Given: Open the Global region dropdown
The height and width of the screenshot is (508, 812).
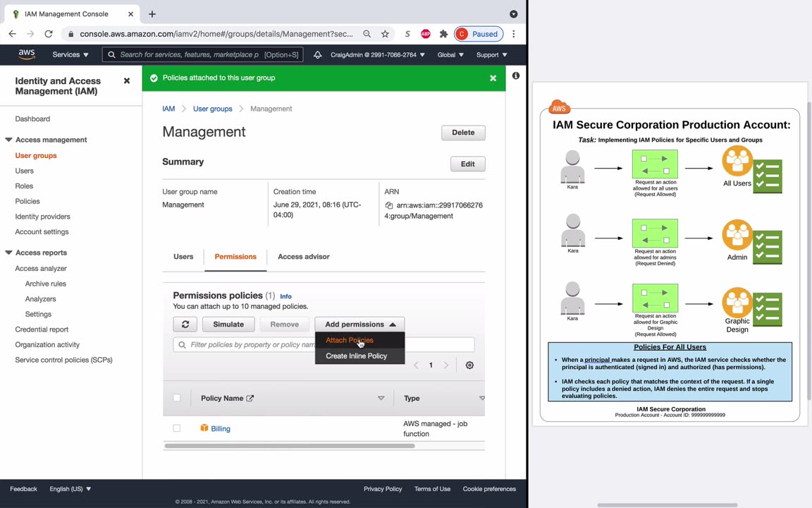Looking at the screenshot, I should pos(450,54).
